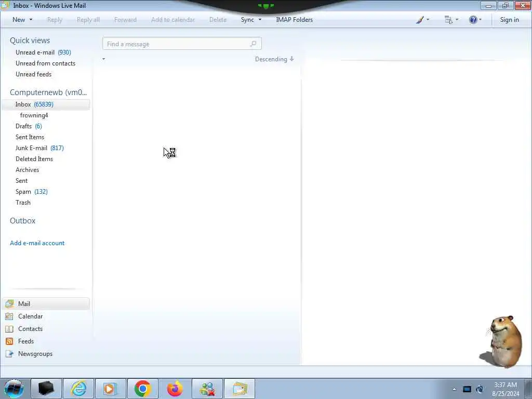The height and width of the screenshot is (399, 532).
Task: Launch Google Chrome from taskbar
Action: (x=142, y=389)
